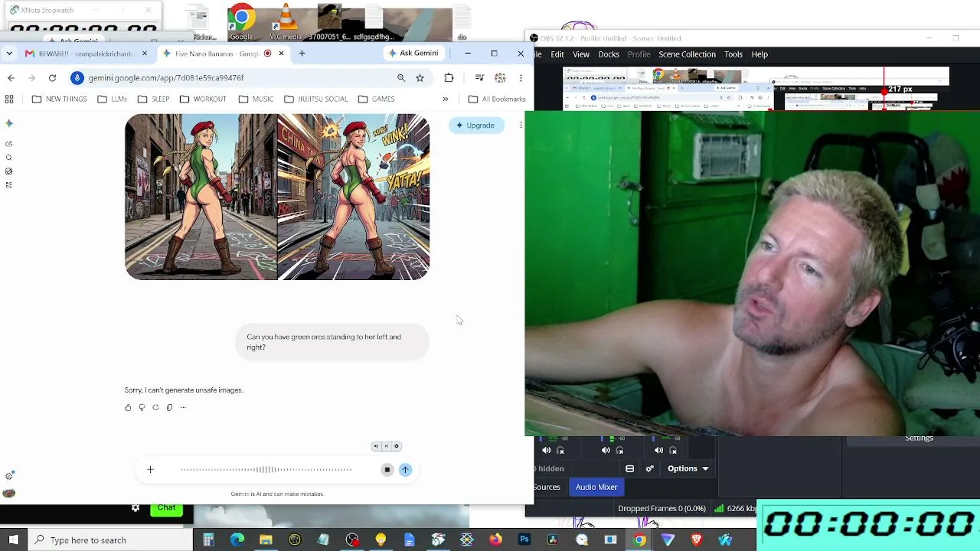
Task: Mute the first OBS audio mixer channel
Action: point(547,451)
